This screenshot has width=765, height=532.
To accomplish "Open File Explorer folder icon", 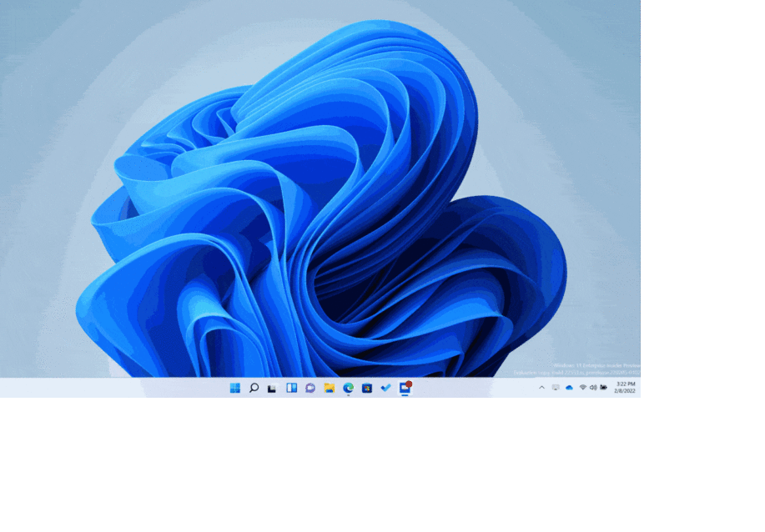I will click(330, 388).
